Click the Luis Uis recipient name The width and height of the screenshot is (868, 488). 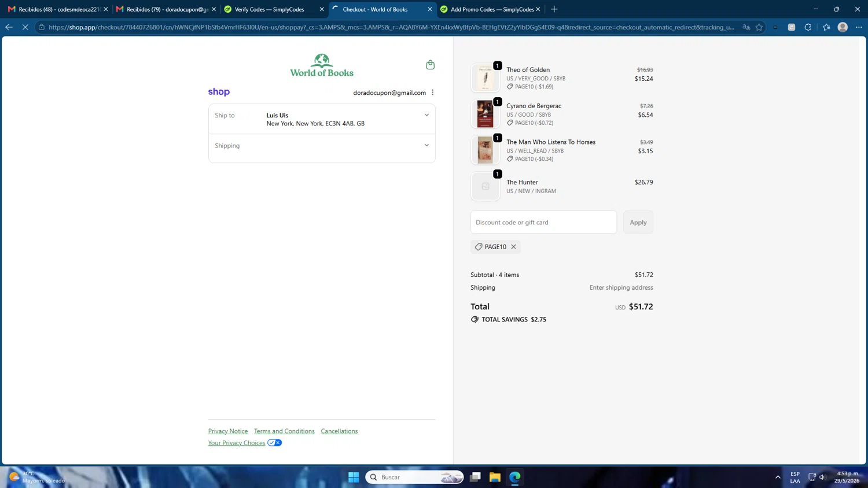277,115
